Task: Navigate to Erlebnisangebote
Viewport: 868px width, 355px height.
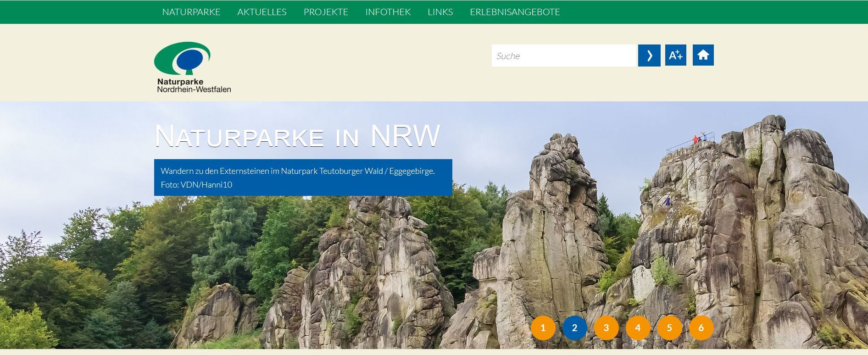Action: pyautogui.click(x=514, y=12)
